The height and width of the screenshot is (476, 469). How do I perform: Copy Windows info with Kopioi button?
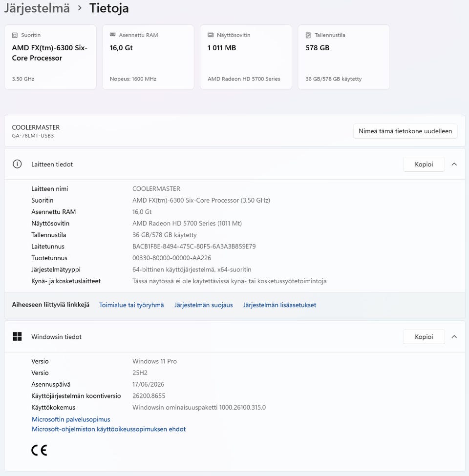click(x=424, y=337)
